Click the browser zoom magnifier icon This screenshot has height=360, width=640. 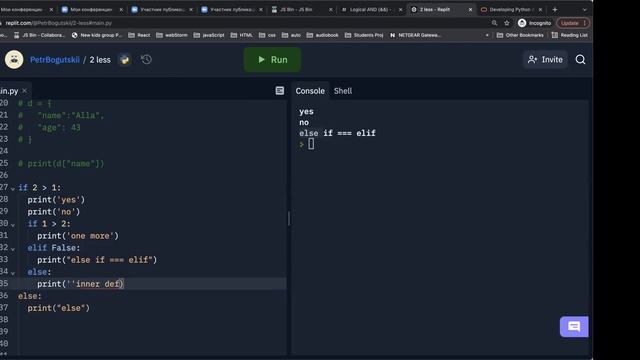[x=494, y=23]
